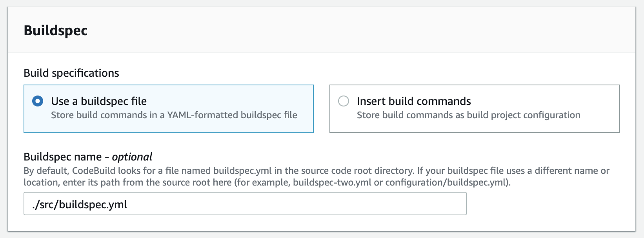Click the "configuration/buildspec.yml" example text

(446, 182)
